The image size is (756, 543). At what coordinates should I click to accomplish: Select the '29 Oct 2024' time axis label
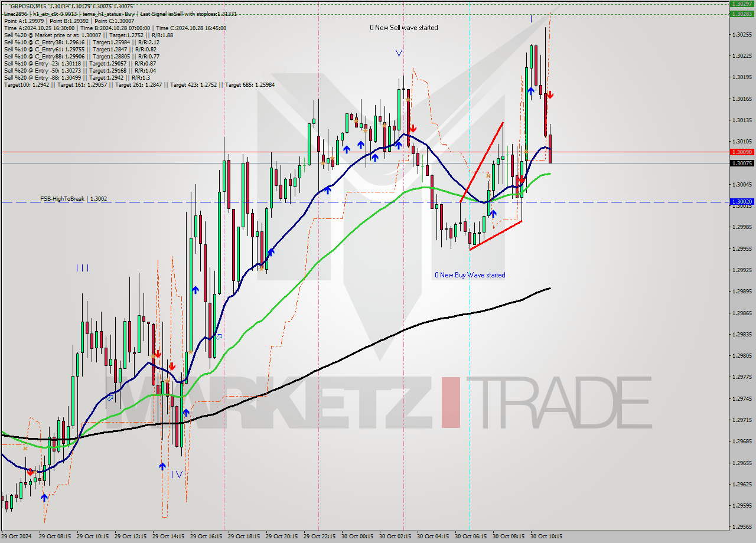click(x=18, y=537)
